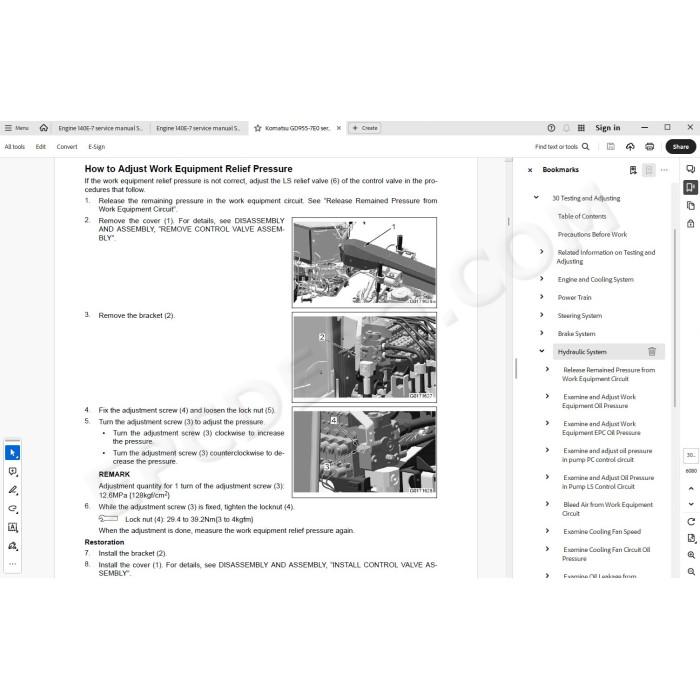Open Examine and Adjust Work Equipment EPC Oil Pressure
The width and height of the screenshot is (700, 700).
(601, 428)
